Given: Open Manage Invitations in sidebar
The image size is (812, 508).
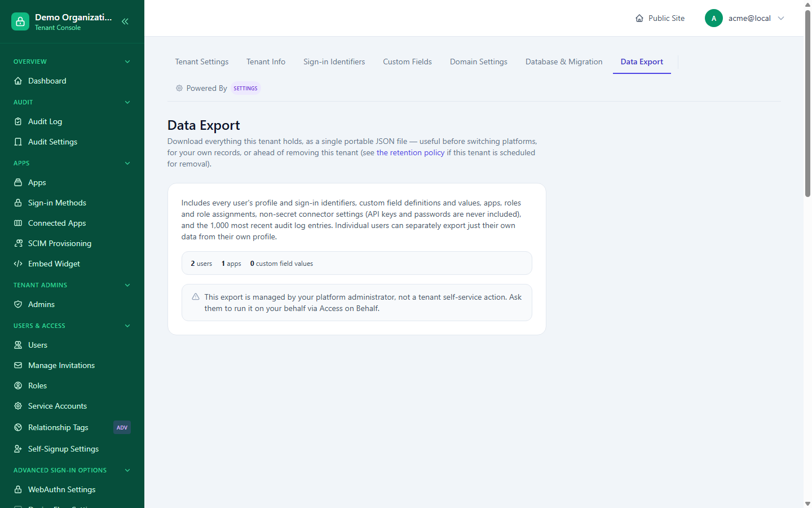Looking at the screenshot, I should 72,365.
